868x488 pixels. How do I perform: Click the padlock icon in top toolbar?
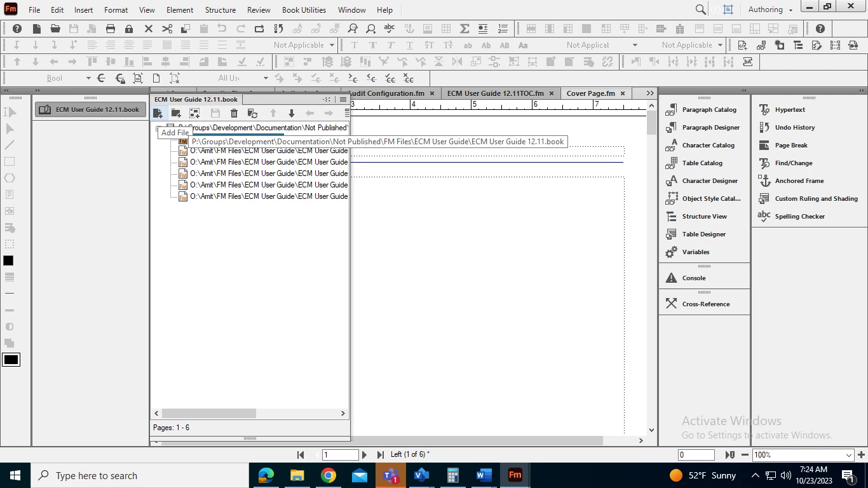tap(129, 29)
